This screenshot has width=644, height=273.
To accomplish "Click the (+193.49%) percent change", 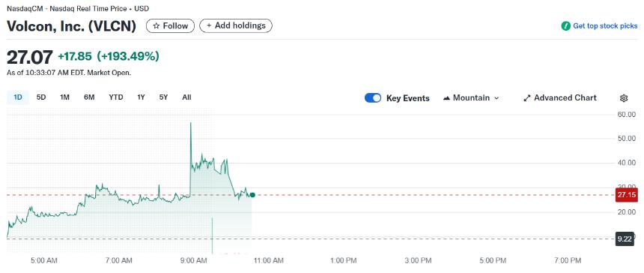I will (128, 57).
